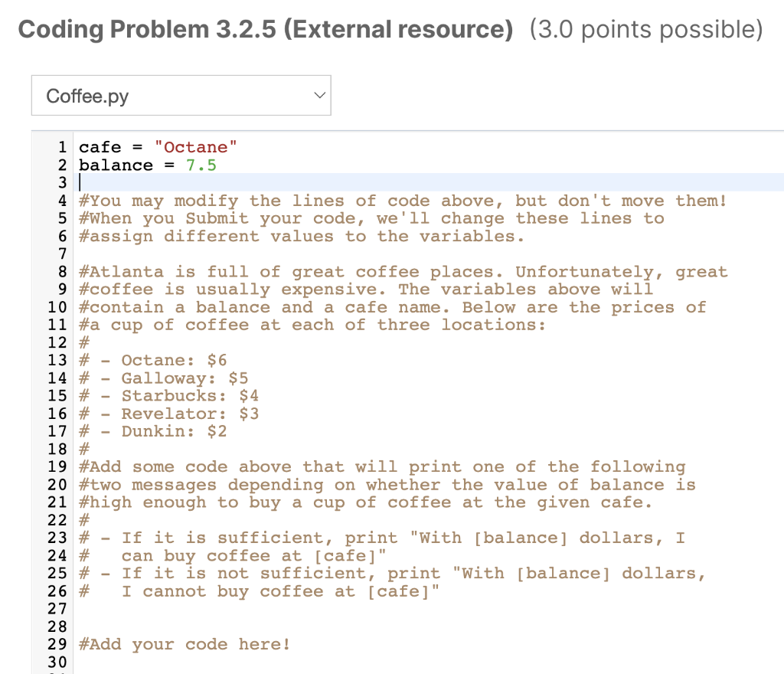Click the comment mentioning Revelator: $3
The width and height of the screenshot is (784, 674).
(176, 414)
